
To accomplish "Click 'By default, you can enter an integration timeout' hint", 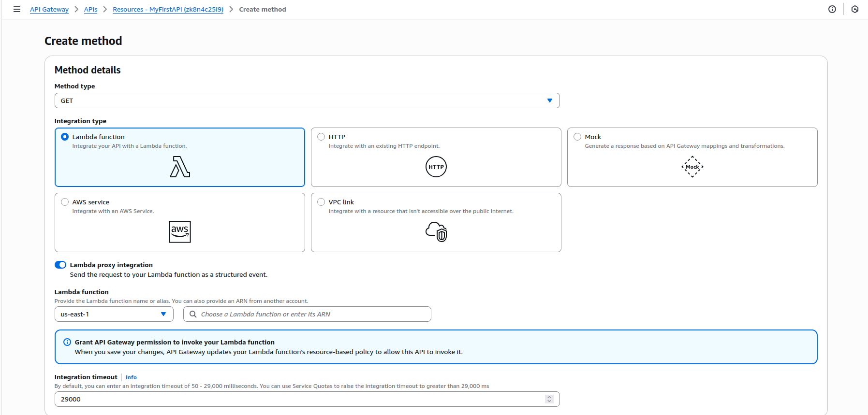I will point(272,386).
